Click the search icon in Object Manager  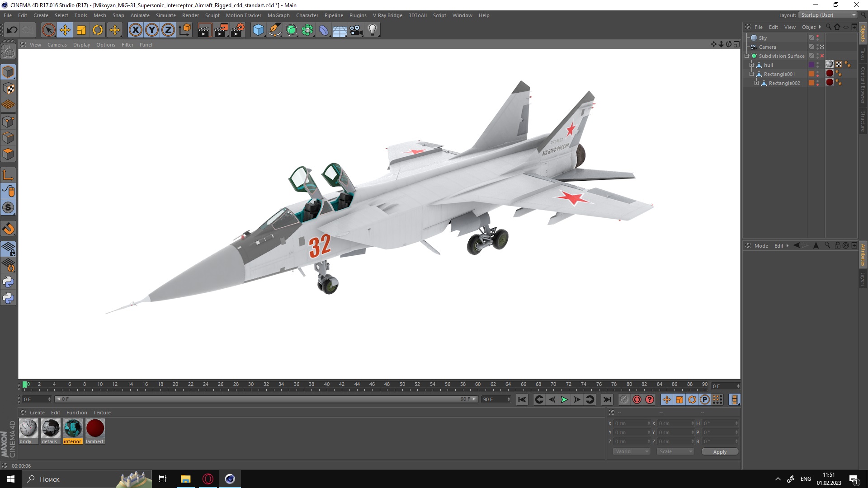pos(829,27)
